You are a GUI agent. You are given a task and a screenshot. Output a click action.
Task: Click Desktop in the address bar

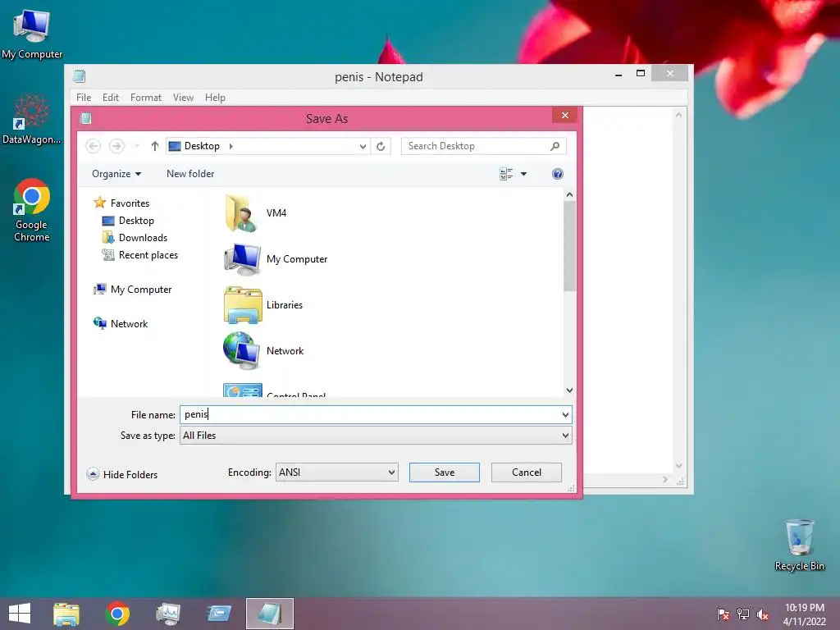point(202,146)
